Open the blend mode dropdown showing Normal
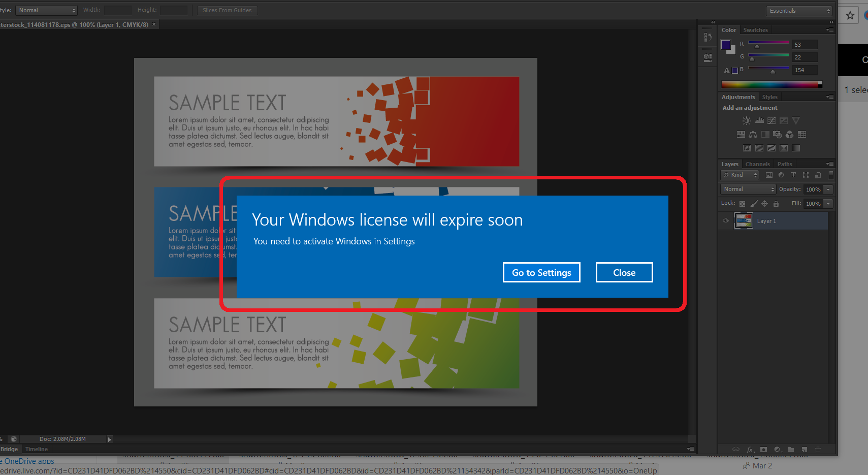Image resolution: width=868 pixels, height=475 pixels. coord(747,188)
